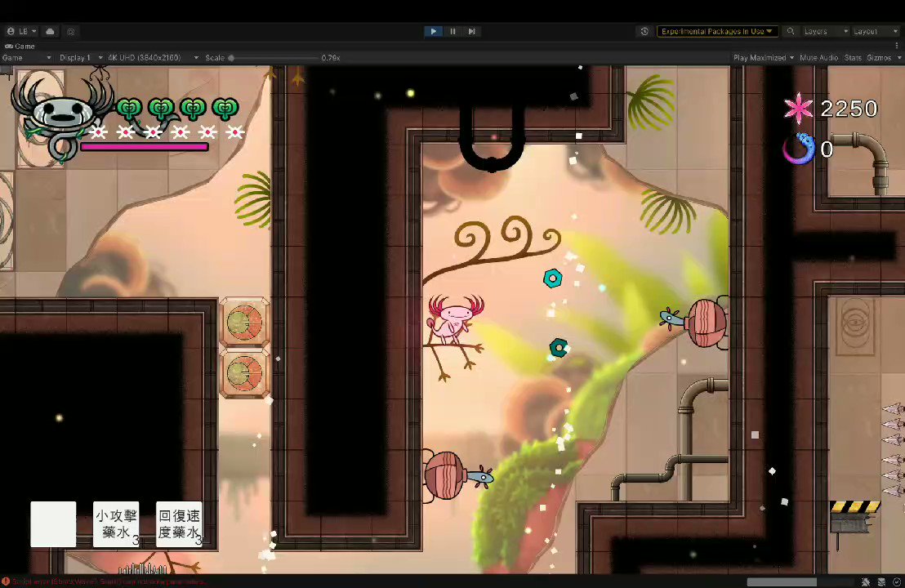Expand the Layout dropdown
The image size is (905, 588).
(876, 31)
